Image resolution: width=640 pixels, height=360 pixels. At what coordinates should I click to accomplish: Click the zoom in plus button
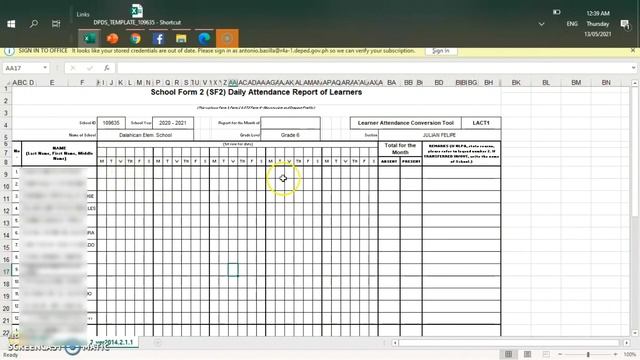tap(615, 354)
